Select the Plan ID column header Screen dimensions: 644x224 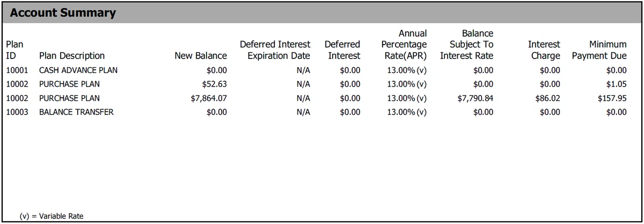[14, 50]
